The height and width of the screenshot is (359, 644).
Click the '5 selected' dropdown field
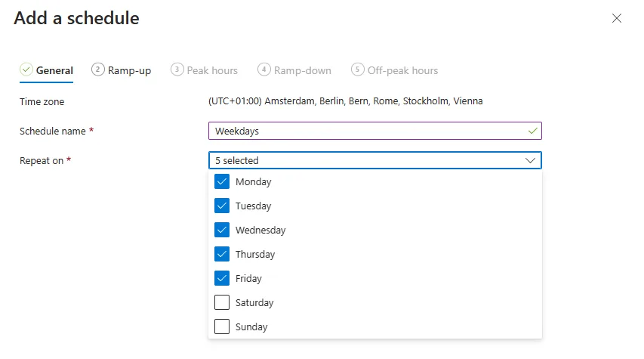click(x=362, y=160)
